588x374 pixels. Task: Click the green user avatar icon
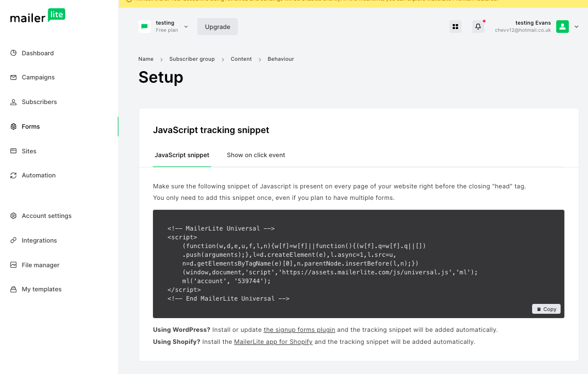click(562, 27)
